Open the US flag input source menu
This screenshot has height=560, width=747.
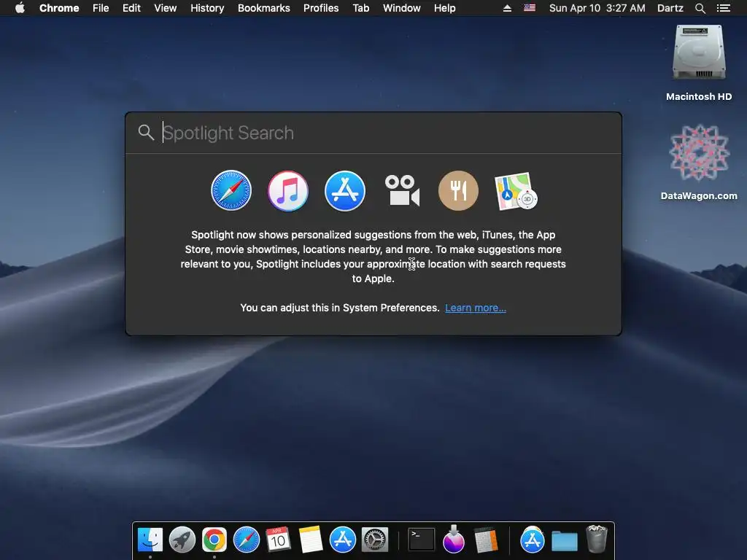pos(530,8)
